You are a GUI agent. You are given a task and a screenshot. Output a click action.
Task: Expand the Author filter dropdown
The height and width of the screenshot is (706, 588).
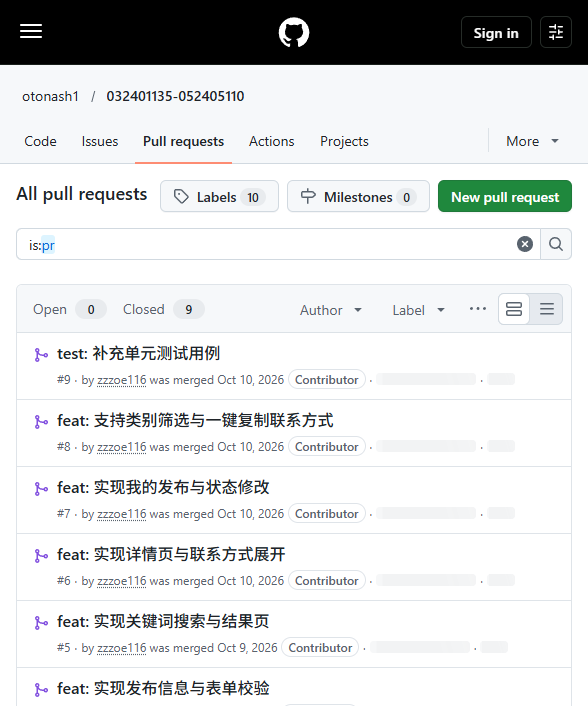point(331,310)
